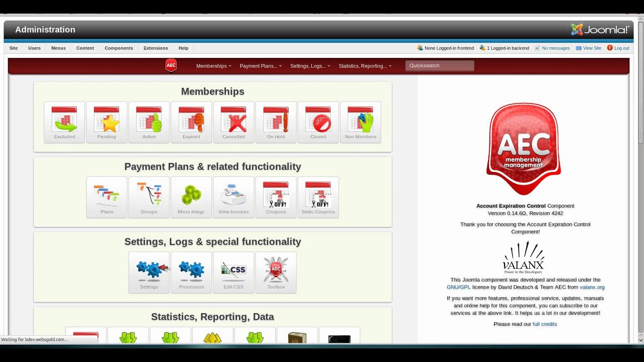Open On Hold memberships icon
This screenshot has width=644, height=362.
[x=276, y=122]
